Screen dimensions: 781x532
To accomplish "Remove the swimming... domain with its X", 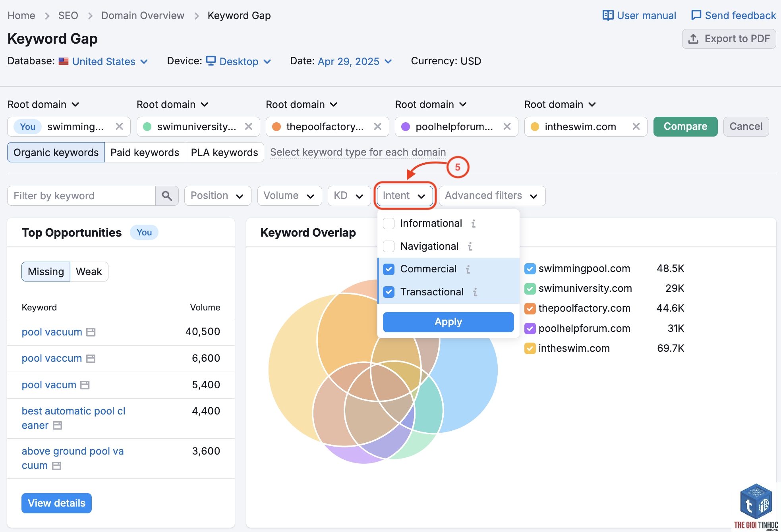I will 119,126.
